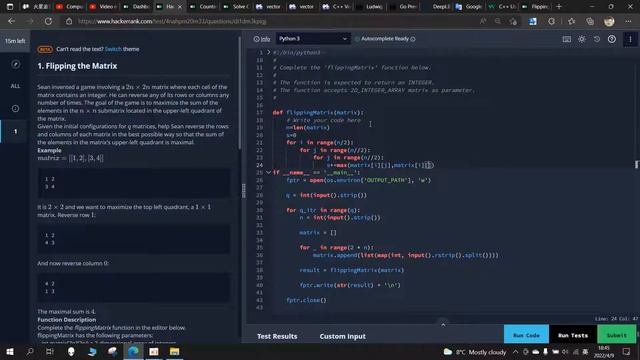The image size is (640, 360).
Task: Toggle the editor light/dark theme sun icon
Action: [x=582, y=39]
